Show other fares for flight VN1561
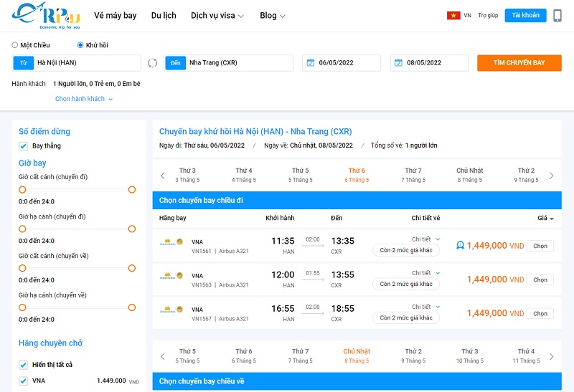Screen dimensions: 574x392 coord(406,250)
